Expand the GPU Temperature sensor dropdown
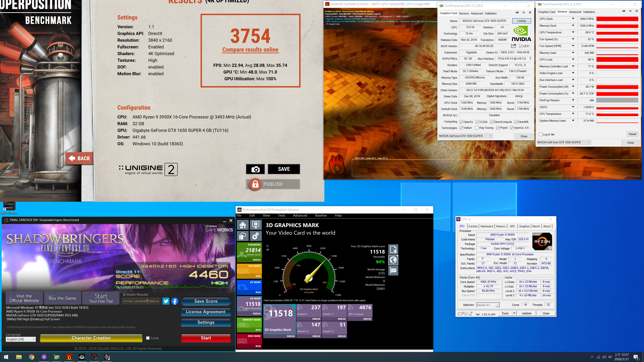Image resolution: width=644 pixels, height=362 pixels. point(573,32)
